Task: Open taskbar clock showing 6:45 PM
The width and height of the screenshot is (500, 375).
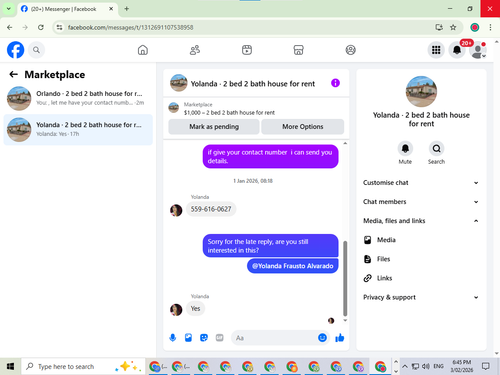Action: (462, 366)
